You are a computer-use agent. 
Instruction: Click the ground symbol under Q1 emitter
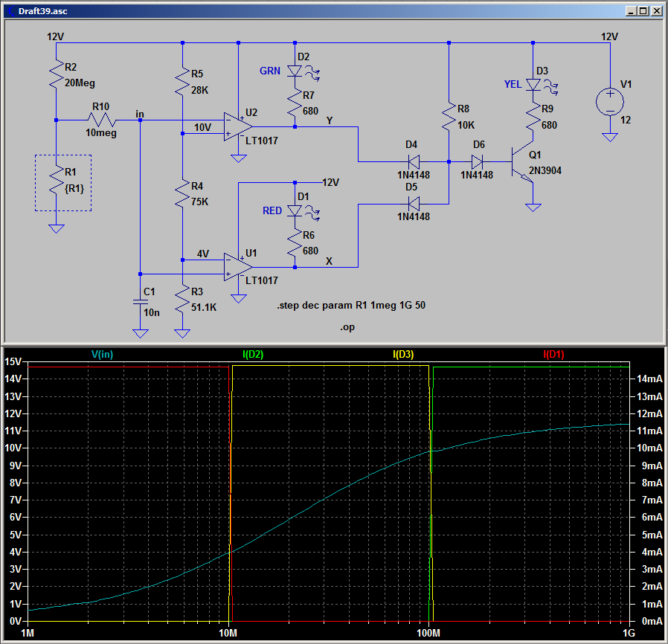click(533, 207)
